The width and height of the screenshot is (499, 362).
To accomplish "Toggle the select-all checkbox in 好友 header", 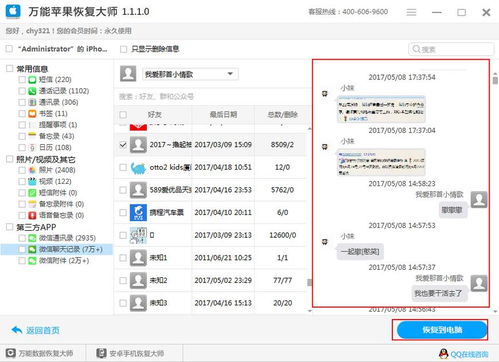I will tap(123, 115).
